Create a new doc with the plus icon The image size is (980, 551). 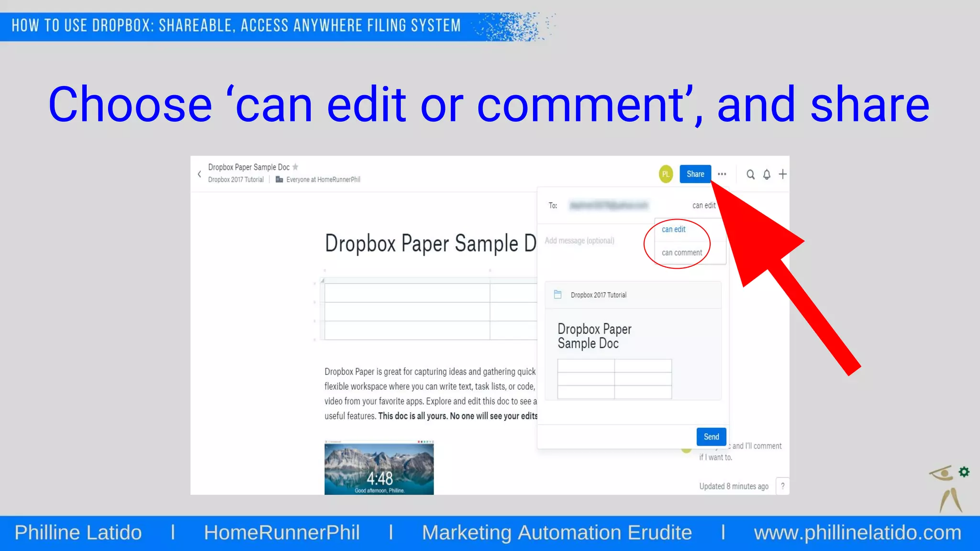(x=782, y=174)
